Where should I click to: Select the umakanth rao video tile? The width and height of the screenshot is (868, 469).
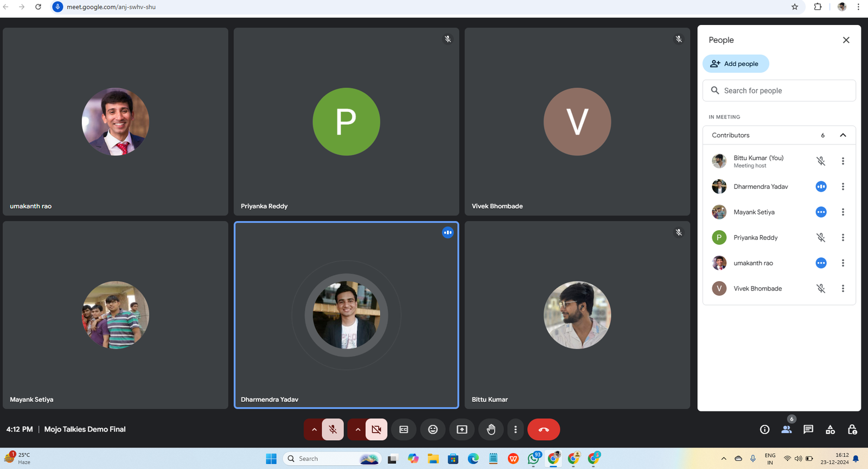coord(116,122)
